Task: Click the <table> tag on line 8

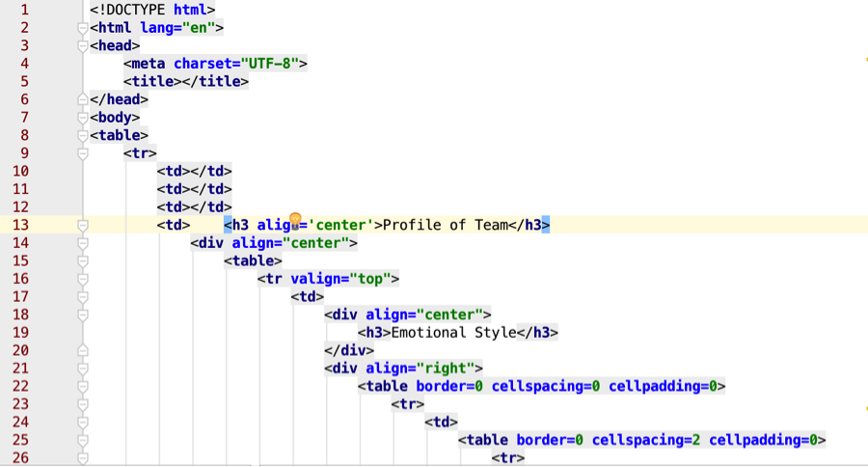Action: click(119, 135)
